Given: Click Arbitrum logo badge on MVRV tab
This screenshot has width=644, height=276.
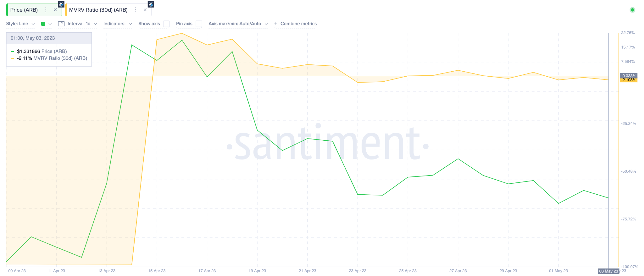Looking at the screenshot, I should (151, 4).
